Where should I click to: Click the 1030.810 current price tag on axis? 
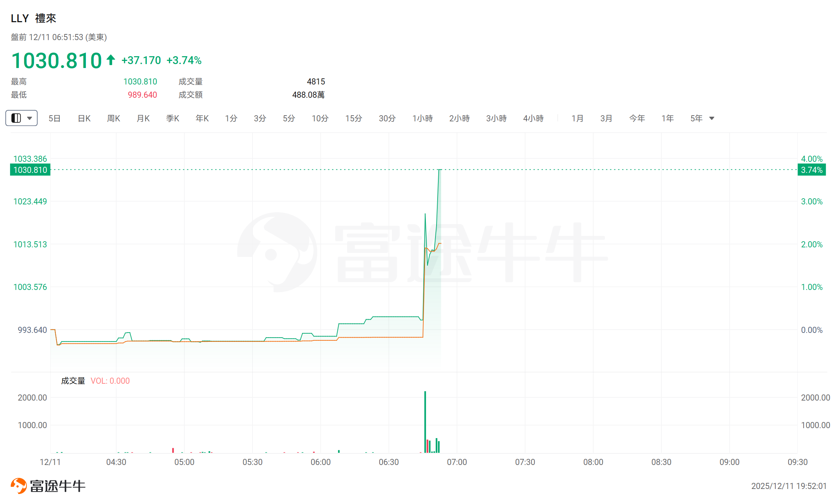30,170
